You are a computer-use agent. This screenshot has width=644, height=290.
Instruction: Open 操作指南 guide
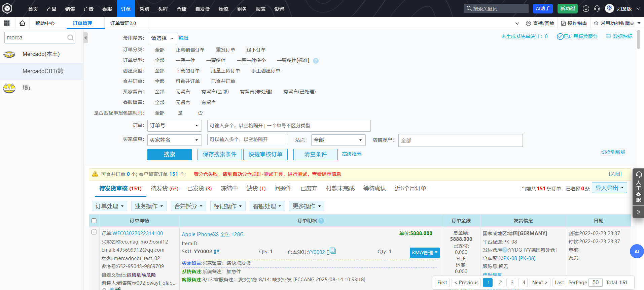point(574,23)
